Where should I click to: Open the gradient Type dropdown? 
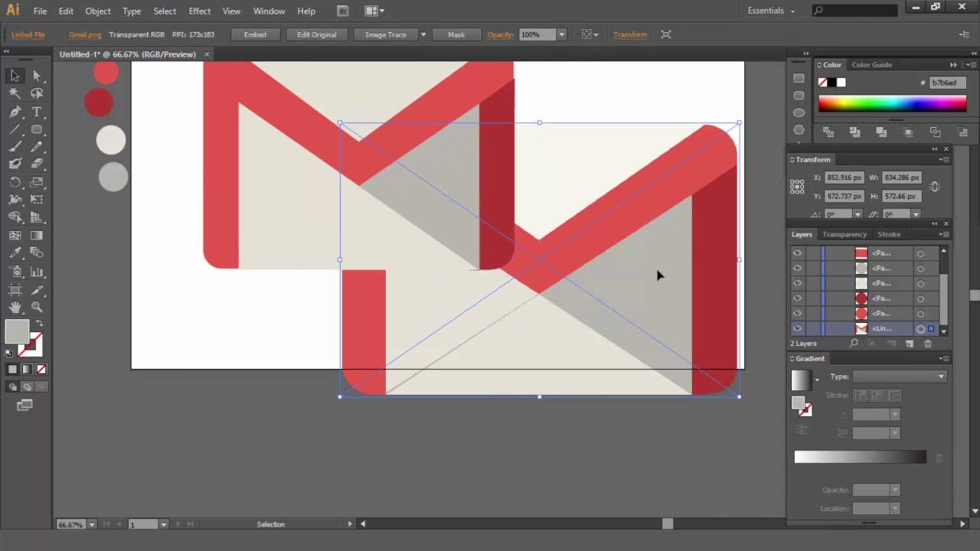tap(940, 377)
